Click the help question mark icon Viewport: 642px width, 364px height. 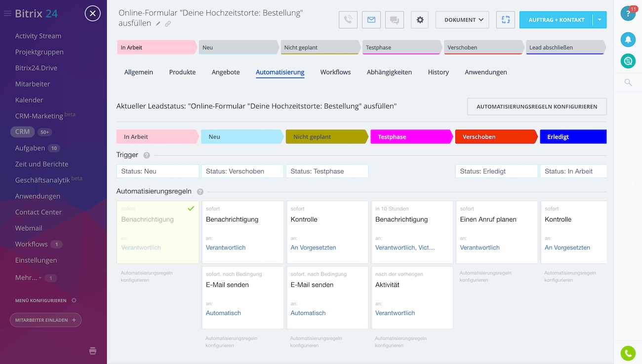(x=628, y=13)
